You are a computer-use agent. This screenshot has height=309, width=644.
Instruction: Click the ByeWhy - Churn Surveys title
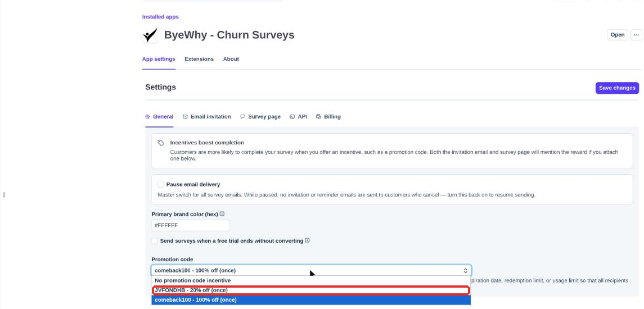point(229,35)
